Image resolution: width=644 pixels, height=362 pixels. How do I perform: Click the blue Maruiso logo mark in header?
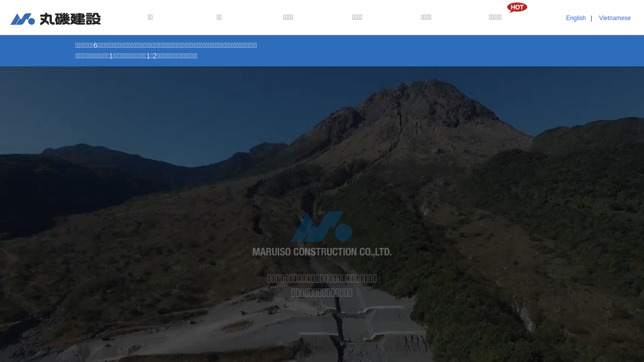point(23,19)
